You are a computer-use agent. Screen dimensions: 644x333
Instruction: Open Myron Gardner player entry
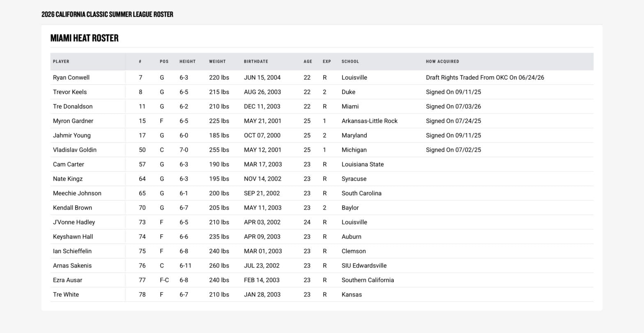point(73,121)
